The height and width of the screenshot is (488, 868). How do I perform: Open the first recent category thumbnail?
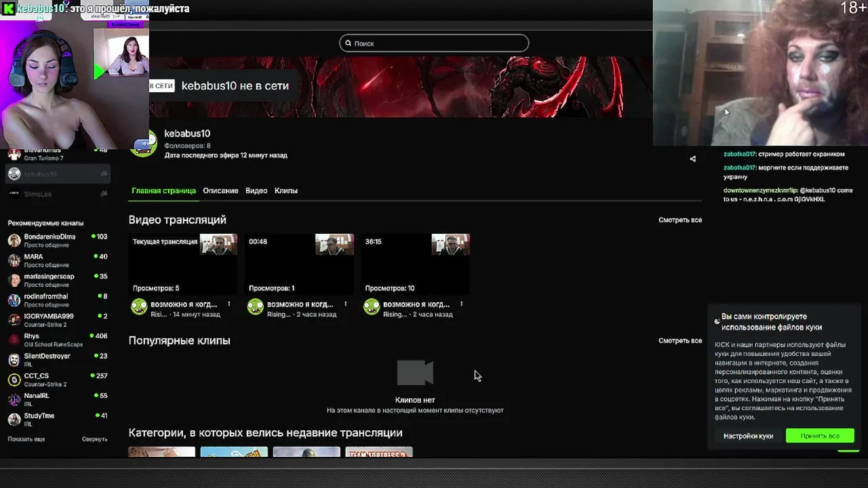tap(161, 453)
